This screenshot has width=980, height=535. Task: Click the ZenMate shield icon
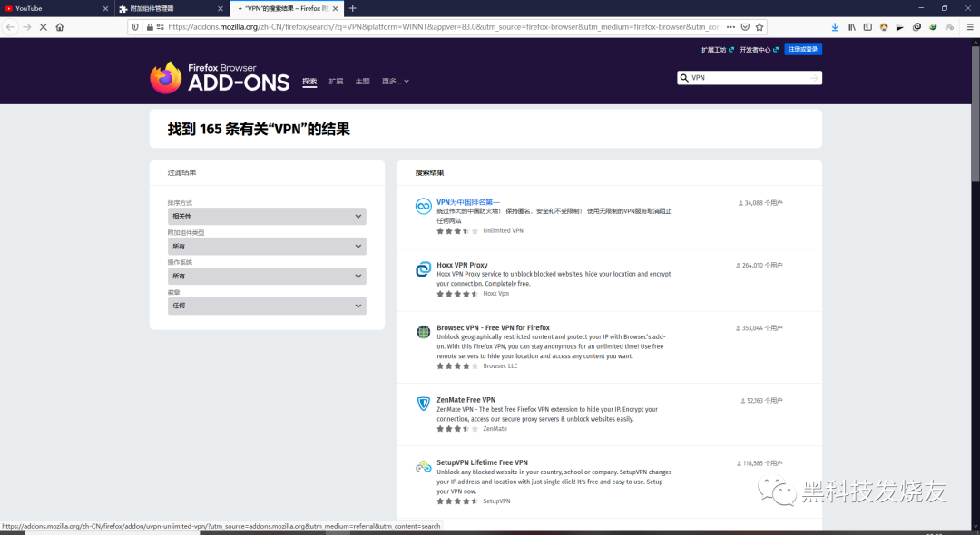pos(423,404)
